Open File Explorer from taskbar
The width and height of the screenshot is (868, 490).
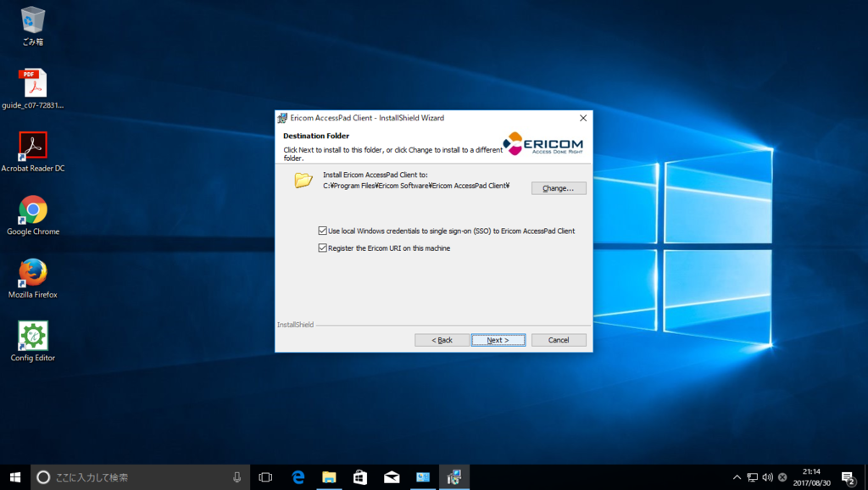[329, 477]
